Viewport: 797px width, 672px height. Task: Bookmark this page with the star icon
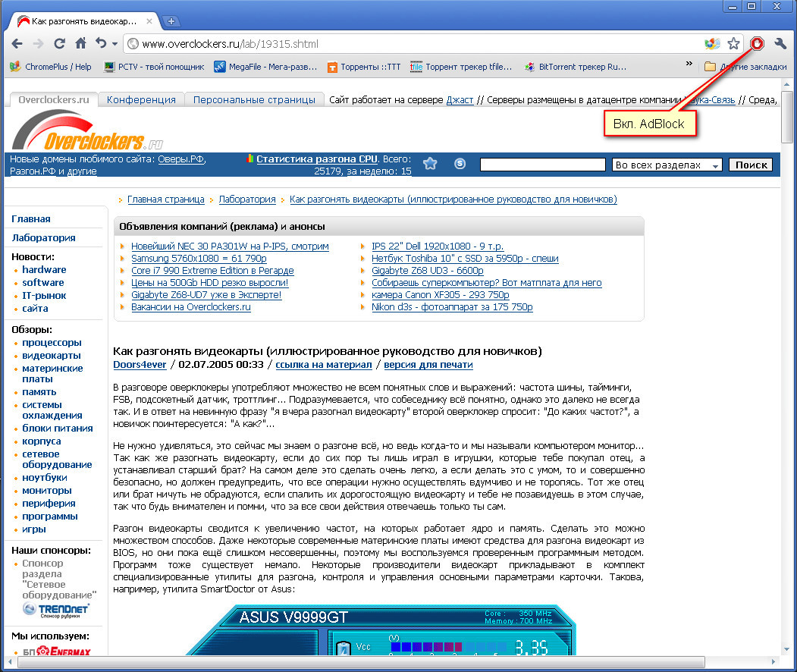pyautogui.click(x=733, y=44)
